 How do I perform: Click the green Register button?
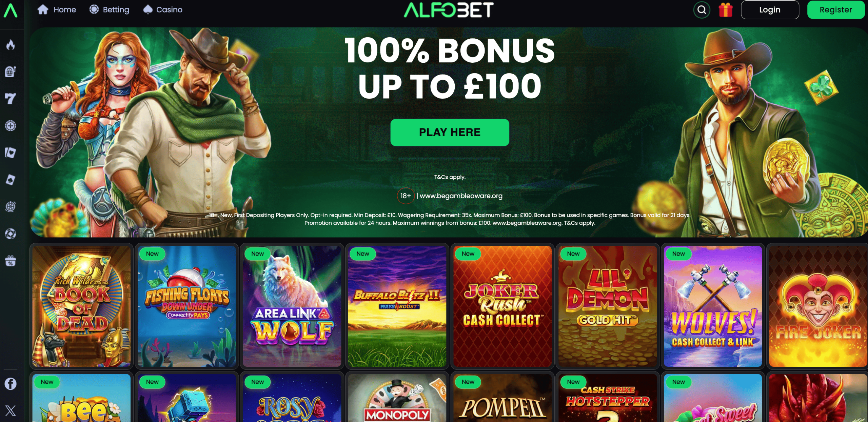click(836, 10)
